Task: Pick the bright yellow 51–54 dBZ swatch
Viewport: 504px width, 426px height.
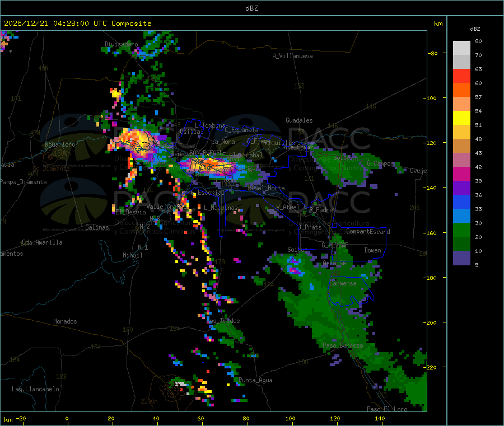Action: point(461,118)
